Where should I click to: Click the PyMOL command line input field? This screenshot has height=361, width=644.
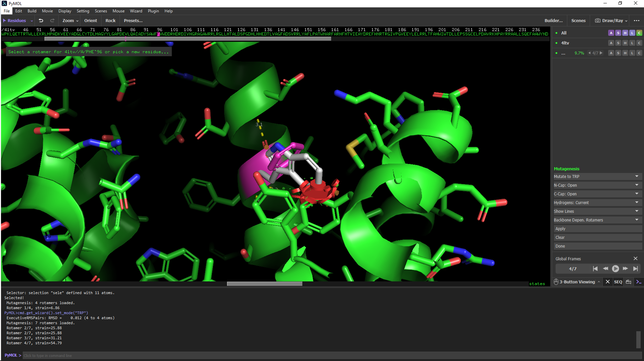(332, 355)
